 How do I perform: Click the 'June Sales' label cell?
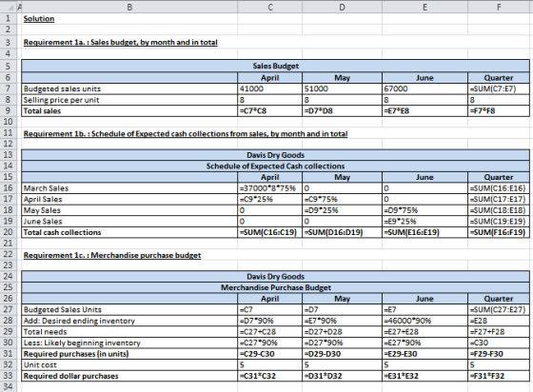tap(129, 221)
